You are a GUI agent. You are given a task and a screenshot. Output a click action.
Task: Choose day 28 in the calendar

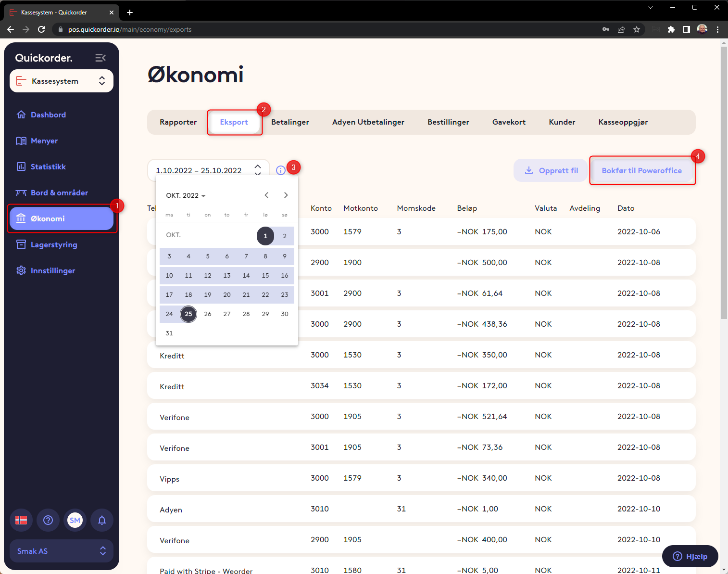246,314
